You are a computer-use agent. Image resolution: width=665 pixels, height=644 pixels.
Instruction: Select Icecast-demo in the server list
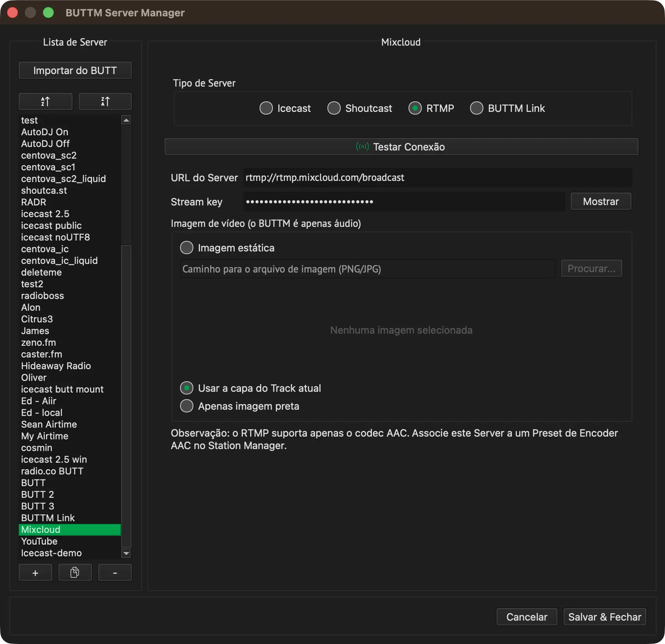pyautogui.click(x=70, y=553)
